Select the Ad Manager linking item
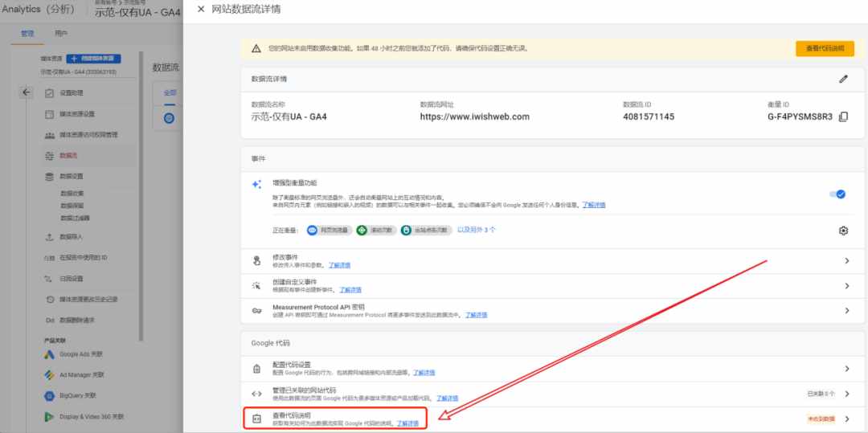This screenshot has width=868, height=433. click(x=75, y=375)
